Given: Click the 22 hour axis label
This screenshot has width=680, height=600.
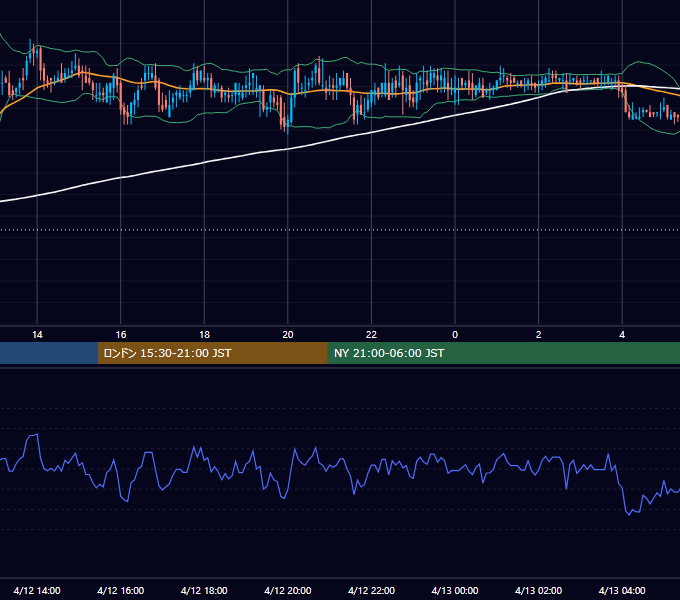Looking at the screenshot, I should pos(371,335).
